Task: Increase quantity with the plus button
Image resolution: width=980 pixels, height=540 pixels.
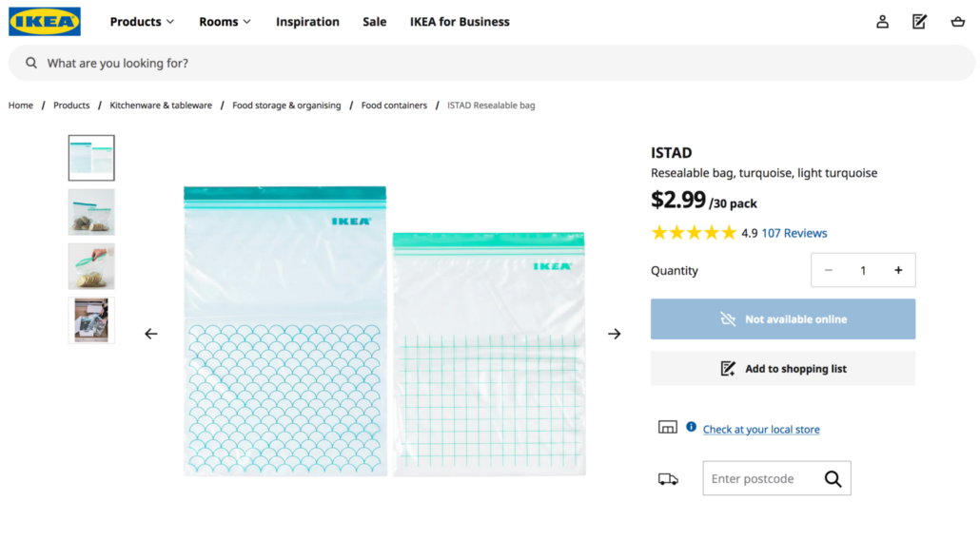Action: pyautogui.click(x=898, y=270)
